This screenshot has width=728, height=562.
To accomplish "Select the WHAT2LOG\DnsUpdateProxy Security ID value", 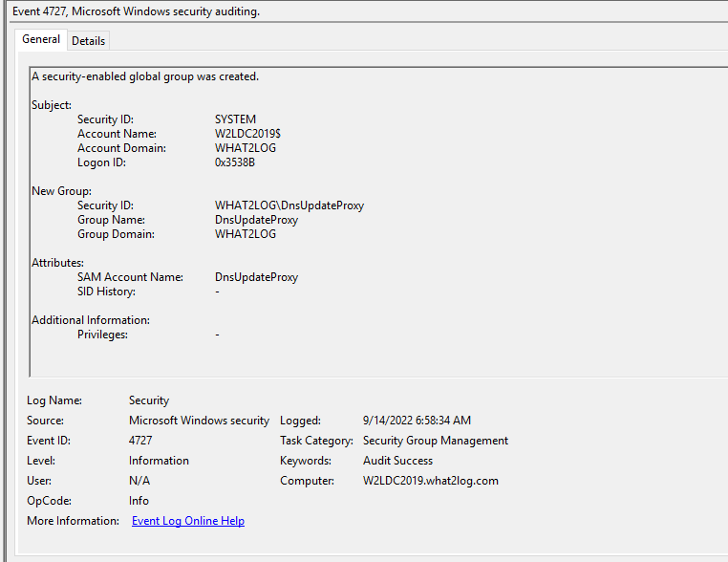I will click(x=289, y=205).
